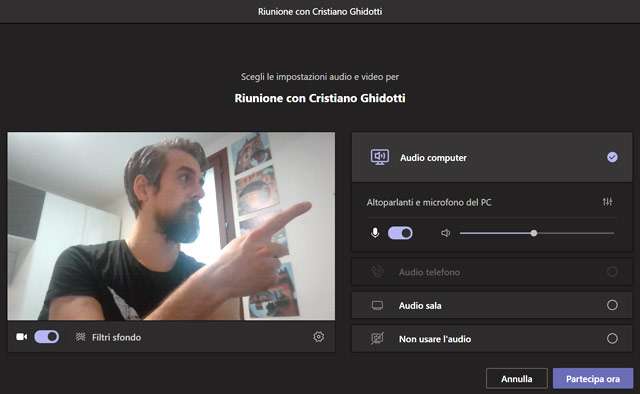Open audio device settings sliders icon

(x=607, y=202)
